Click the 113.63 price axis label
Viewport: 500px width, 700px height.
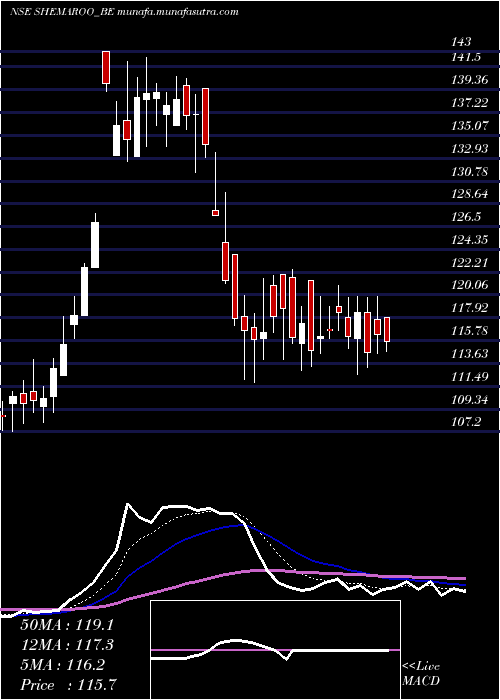(x=469, y=354)
